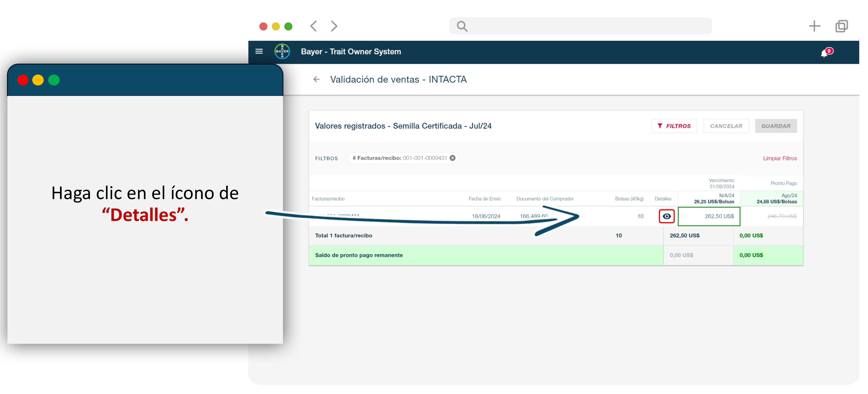This screenshot has width=868, height=394.
Task: Open the FILTROS filter button
Action: pyautogui.click(x=674, y=126)
